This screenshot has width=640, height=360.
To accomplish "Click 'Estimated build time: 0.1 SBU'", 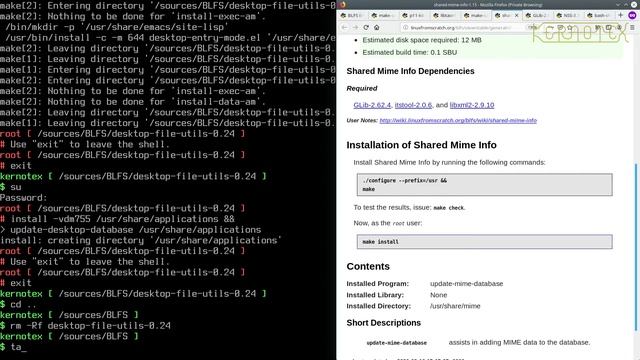I will point(409,52).
